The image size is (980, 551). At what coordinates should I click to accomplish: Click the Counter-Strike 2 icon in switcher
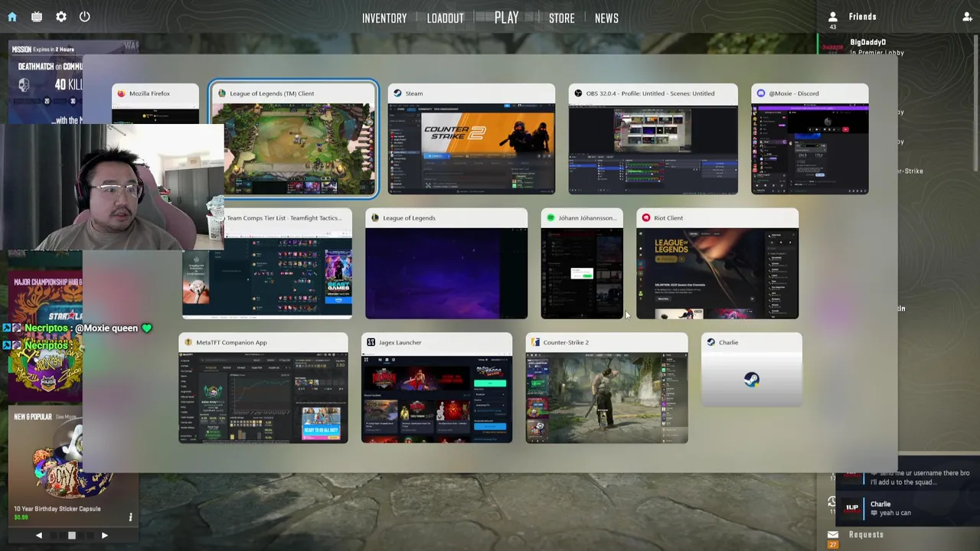pyautogui.click(x=536, y=342)
